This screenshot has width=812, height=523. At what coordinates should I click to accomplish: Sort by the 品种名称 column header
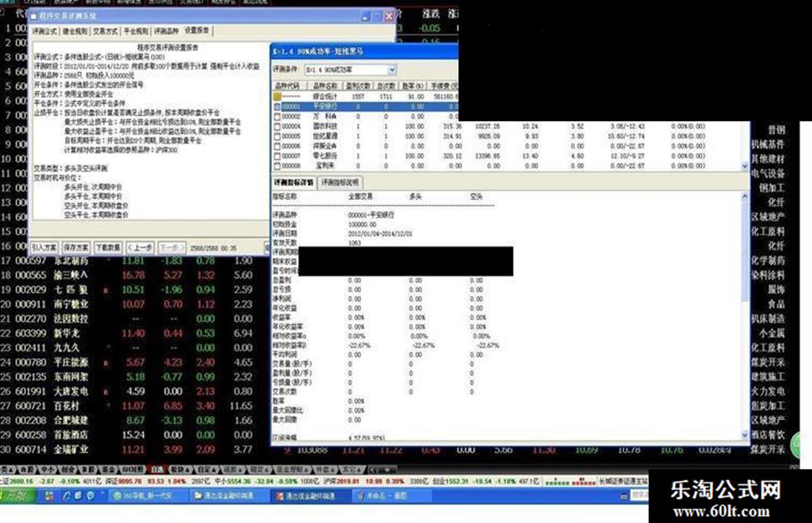pos(325,85)
